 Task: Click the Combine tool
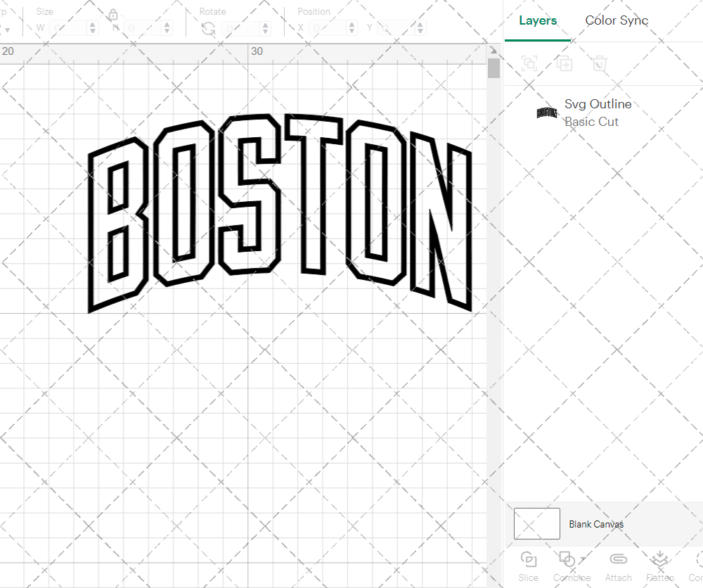[x=571, y=567]
